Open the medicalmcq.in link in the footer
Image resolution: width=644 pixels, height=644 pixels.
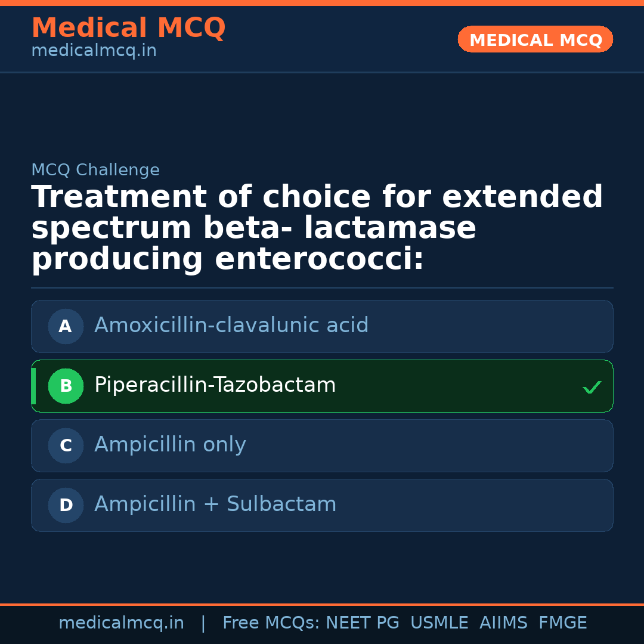(121, 623)
